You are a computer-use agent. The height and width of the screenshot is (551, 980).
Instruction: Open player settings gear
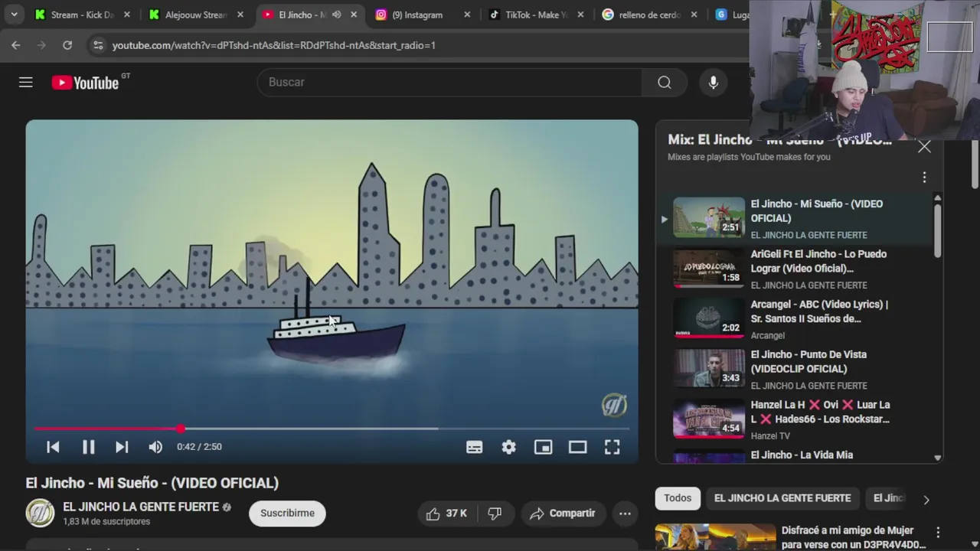pyautogui.click(x=509, y=447)
